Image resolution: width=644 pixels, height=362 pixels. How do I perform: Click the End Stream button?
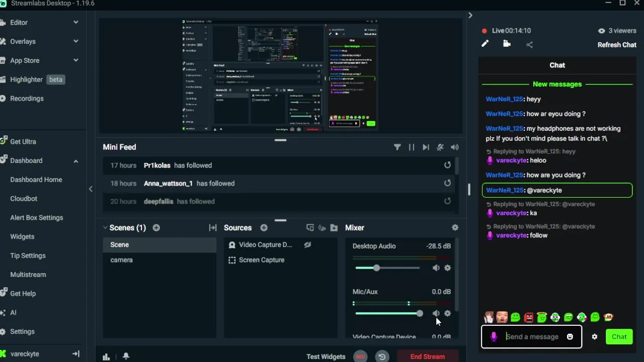coord(428,357)
